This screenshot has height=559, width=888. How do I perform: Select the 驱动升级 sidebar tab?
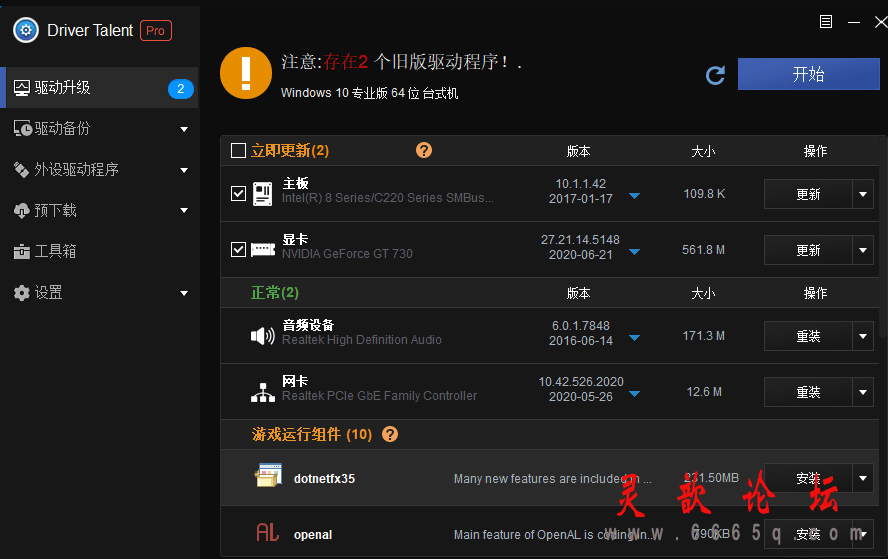pyautogui.click(x=100, y=88)
